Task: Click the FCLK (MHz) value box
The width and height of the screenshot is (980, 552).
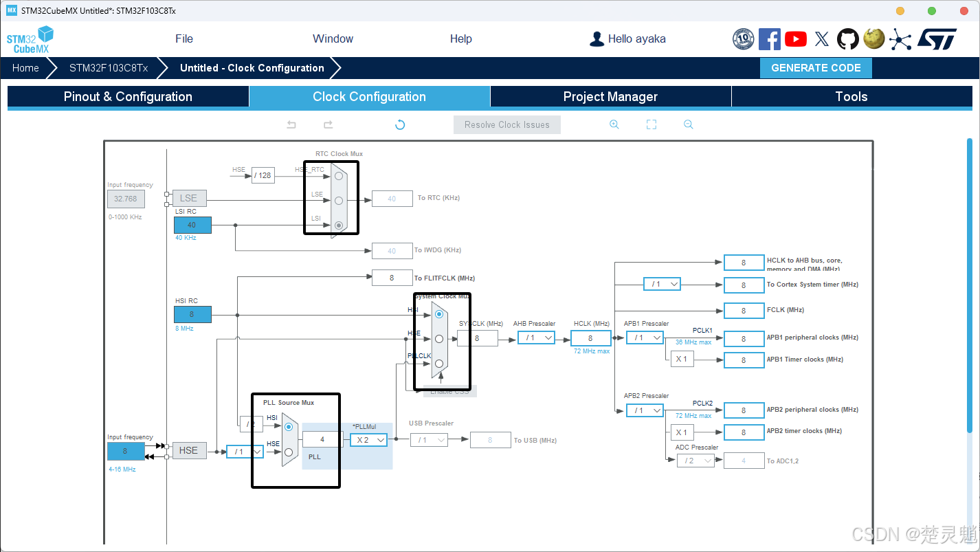Action: [x=744, y=311]
